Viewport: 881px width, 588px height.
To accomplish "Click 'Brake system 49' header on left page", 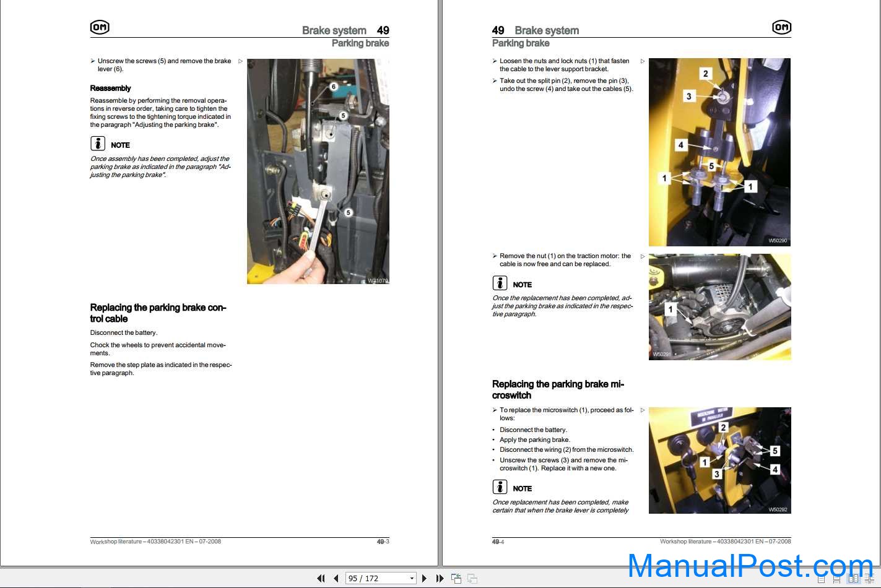I will coord(345,30).
